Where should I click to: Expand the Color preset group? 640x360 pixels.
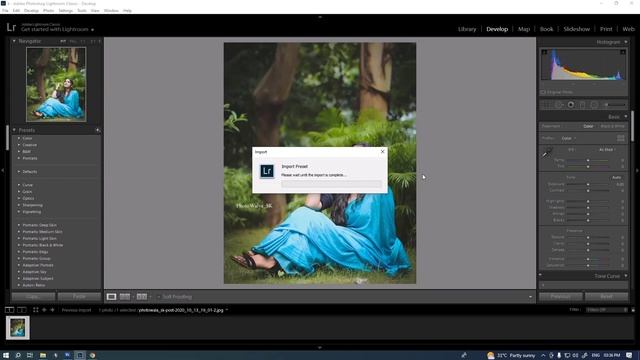pyautogui.click(x=19, y=138)
